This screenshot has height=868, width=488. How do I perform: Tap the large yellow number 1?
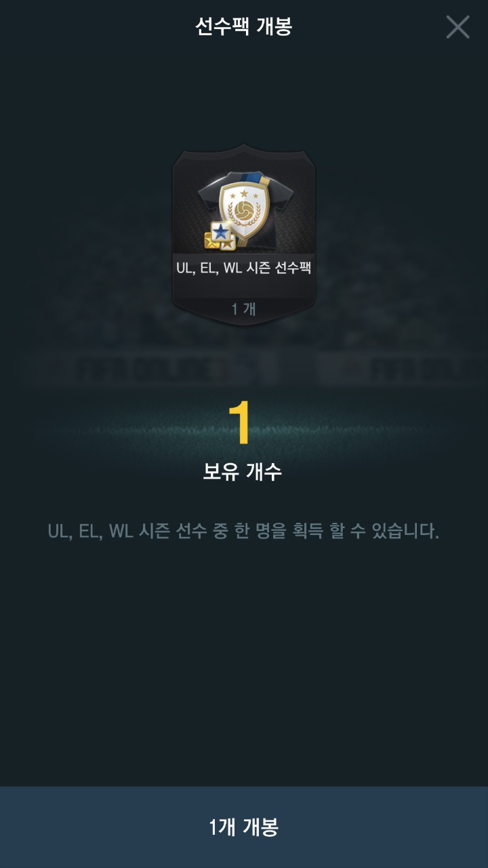click(241, 424)
